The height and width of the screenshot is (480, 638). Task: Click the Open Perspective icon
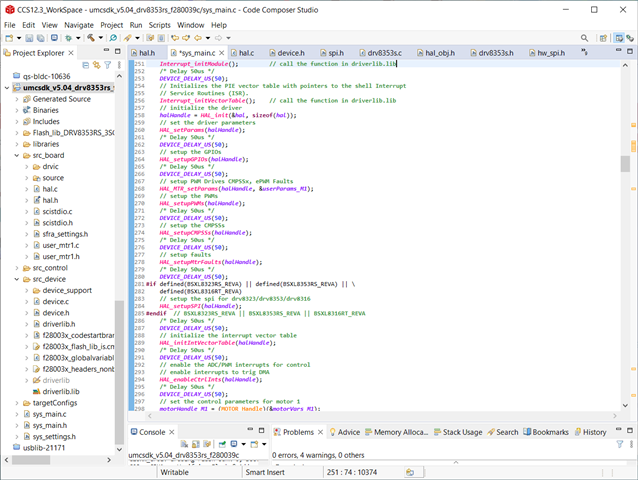click(603, 38)
